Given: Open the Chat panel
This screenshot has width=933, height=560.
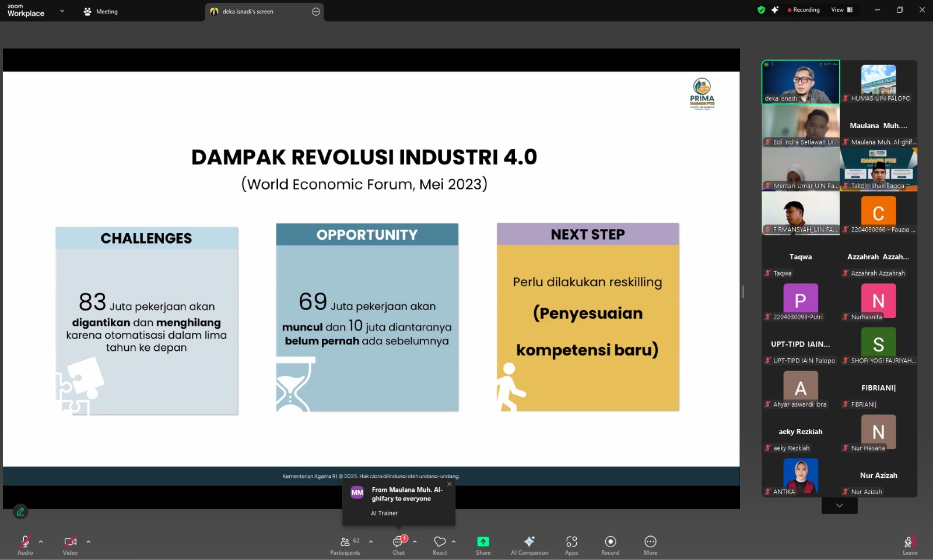Looking at the screenshot, I should 398,545.
